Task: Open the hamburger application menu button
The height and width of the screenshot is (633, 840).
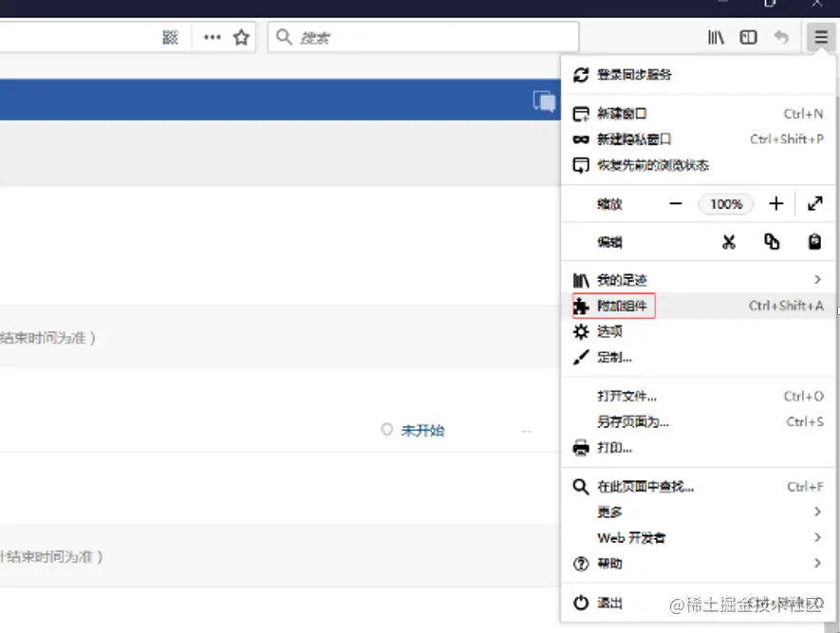Action: click(x=821, y=37)
